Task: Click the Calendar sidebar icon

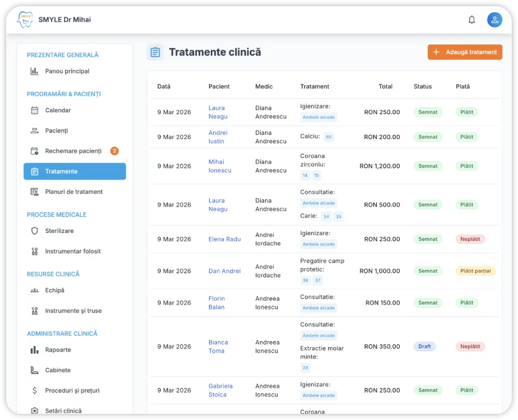Action: click(34, 110)
